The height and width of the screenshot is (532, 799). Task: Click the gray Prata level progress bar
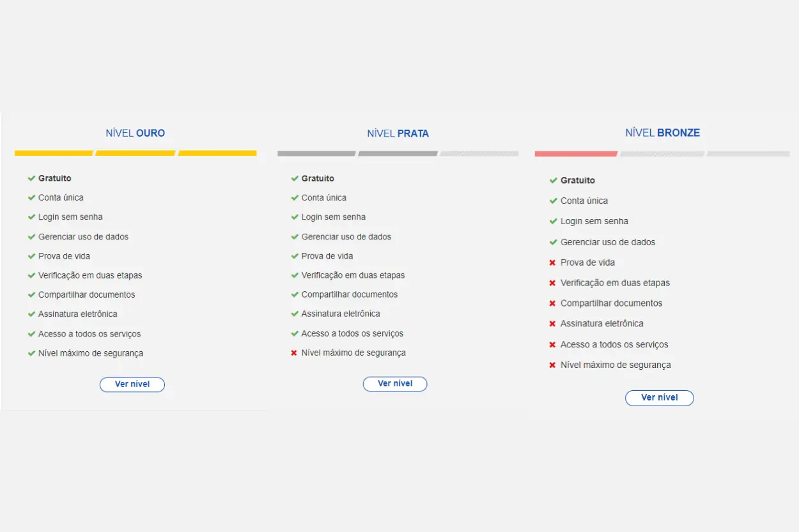pos(357,154)
